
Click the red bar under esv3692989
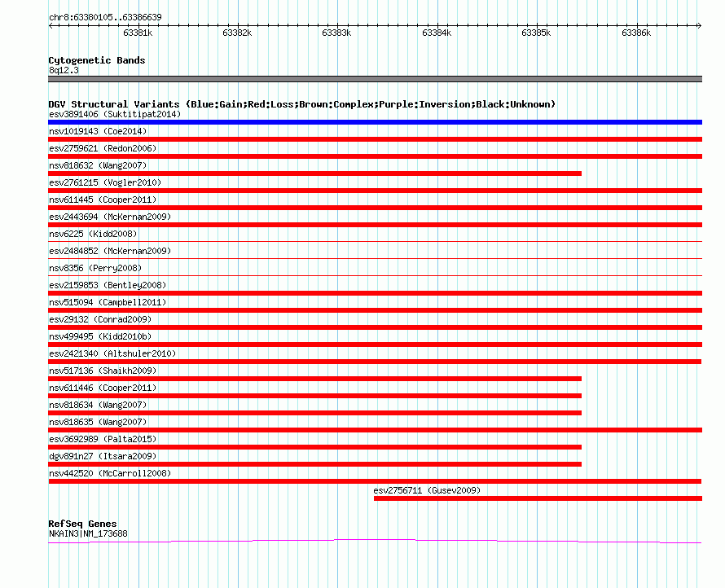(315, 447)
